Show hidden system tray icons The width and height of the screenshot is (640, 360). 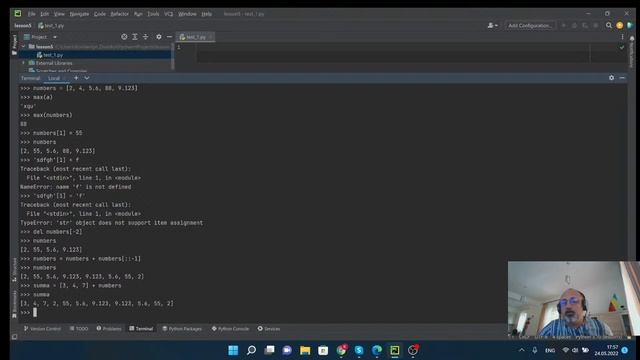point(522,350)
